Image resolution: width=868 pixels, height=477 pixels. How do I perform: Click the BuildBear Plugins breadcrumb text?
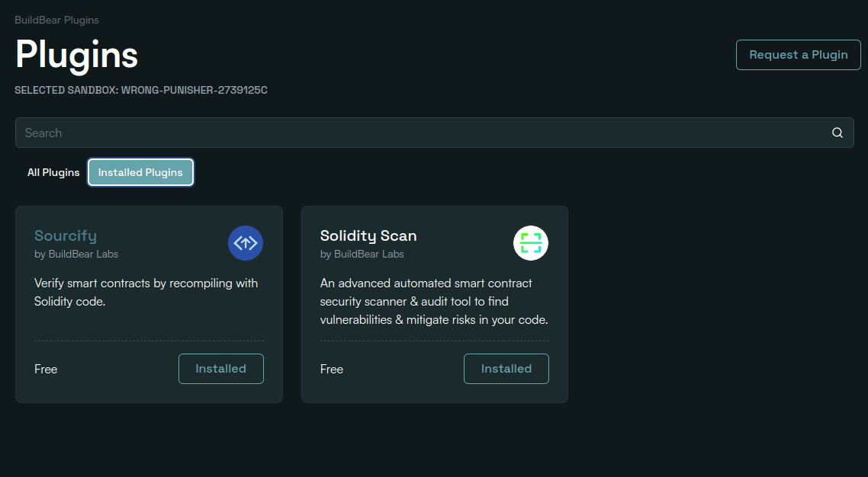pos(56,20)
